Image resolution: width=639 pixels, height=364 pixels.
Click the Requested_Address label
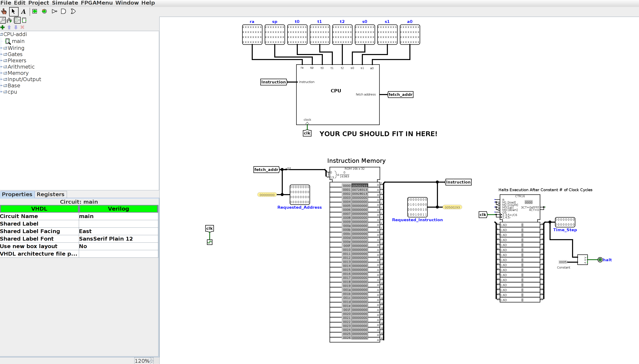tap(299, 207)
